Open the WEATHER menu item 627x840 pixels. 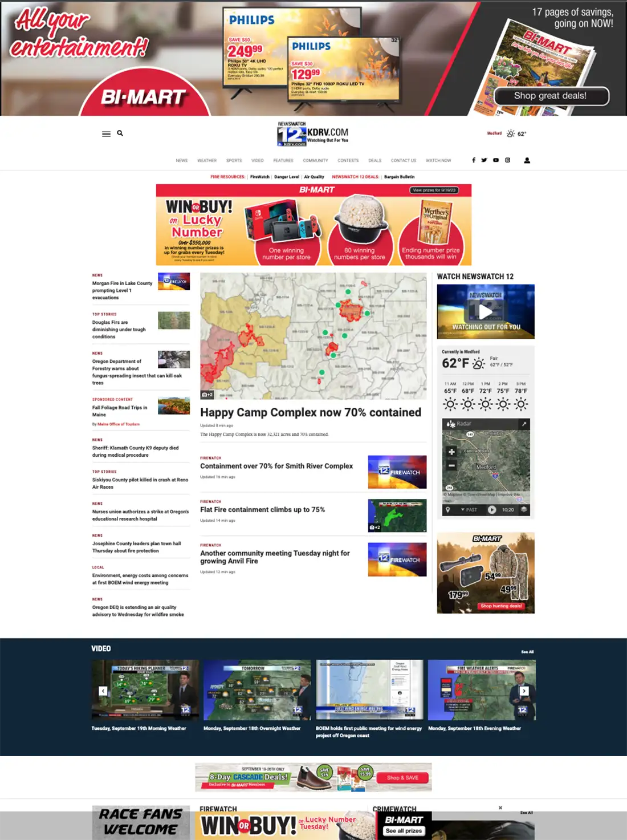207,161
